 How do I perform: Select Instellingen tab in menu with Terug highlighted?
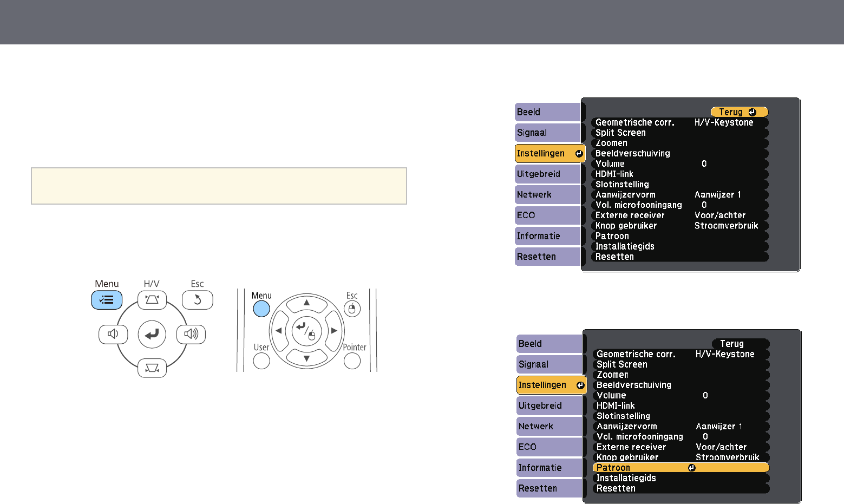coord(550,153)
